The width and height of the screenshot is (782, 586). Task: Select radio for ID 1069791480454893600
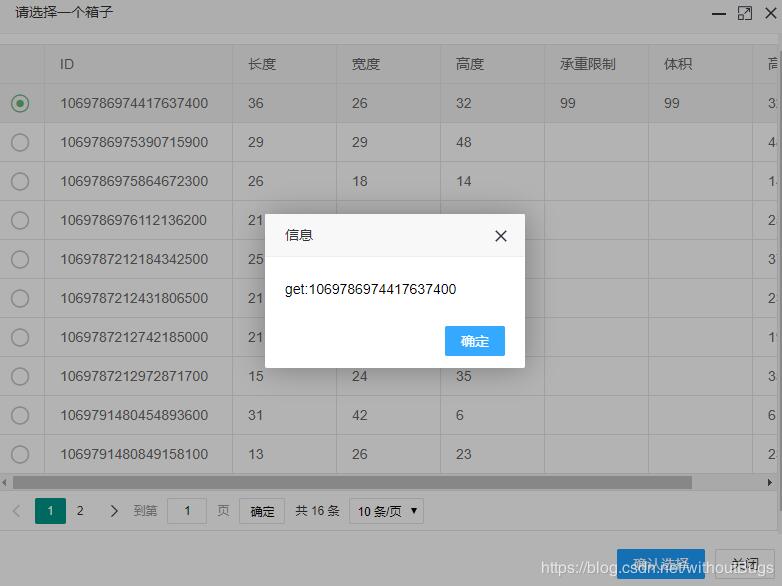coord(20,415)
